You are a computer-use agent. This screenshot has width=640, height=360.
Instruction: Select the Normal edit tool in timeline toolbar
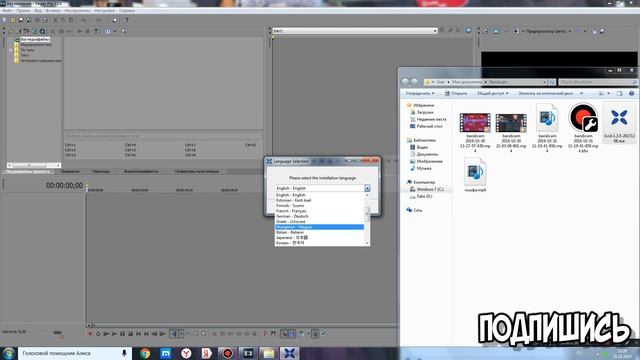tap(174, 334)
